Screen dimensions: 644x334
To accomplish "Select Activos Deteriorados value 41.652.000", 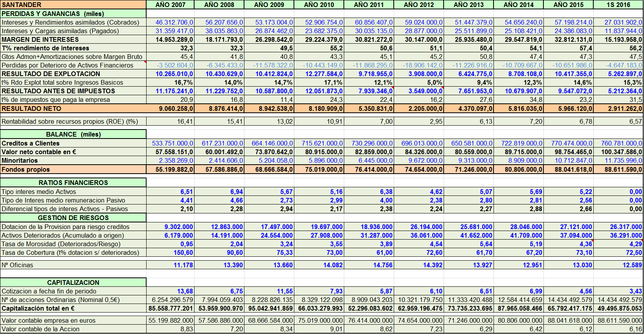I will pyautogui.click(x=469, y=235).
